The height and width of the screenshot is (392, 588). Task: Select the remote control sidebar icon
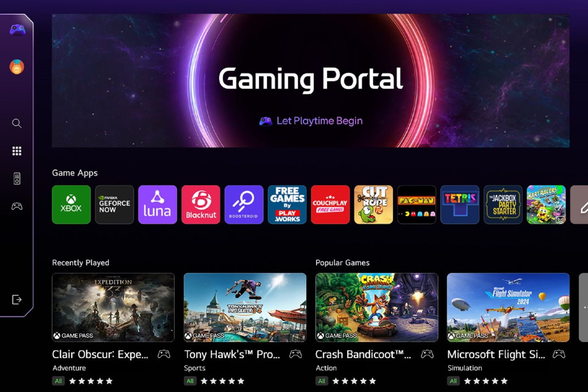point(17,178)
